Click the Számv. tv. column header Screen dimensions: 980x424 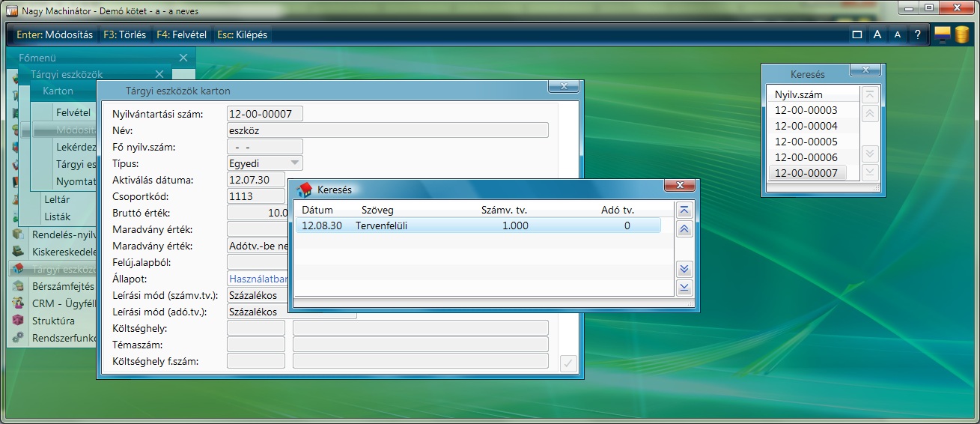pos(505,210)
